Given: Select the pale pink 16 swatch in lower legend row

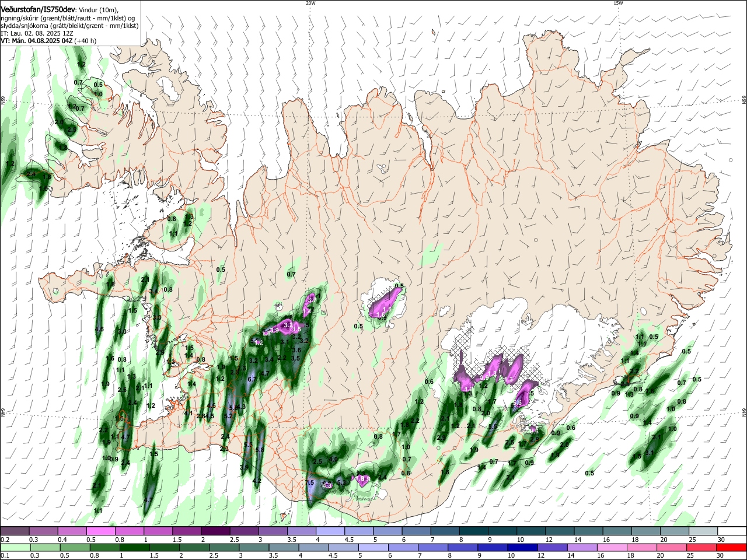Looking at the screenshot, I should pyautogui.click(x=611, y=548).
